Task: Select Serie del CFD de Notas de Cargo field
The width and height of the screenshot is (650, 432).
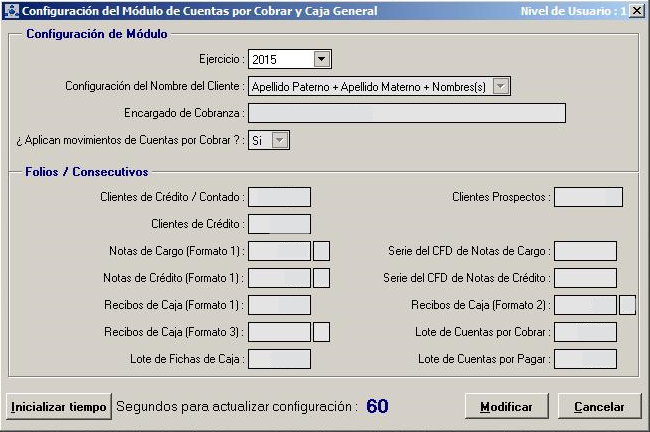Action: coord(585,251)
